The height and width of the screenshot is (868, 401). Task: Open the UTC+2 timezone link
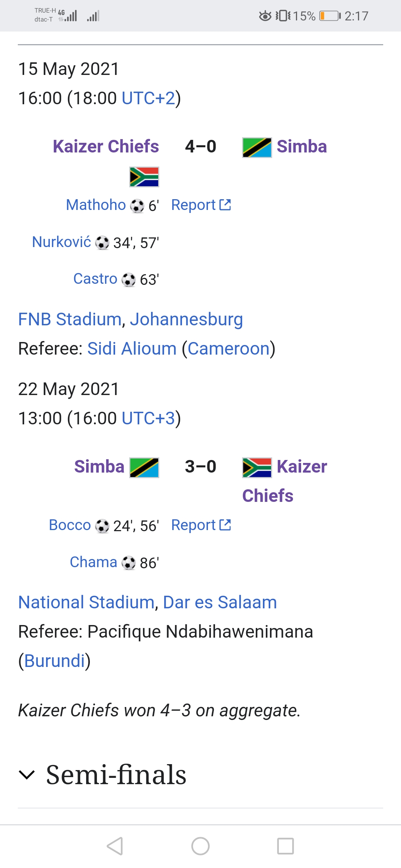coord(148,98)
